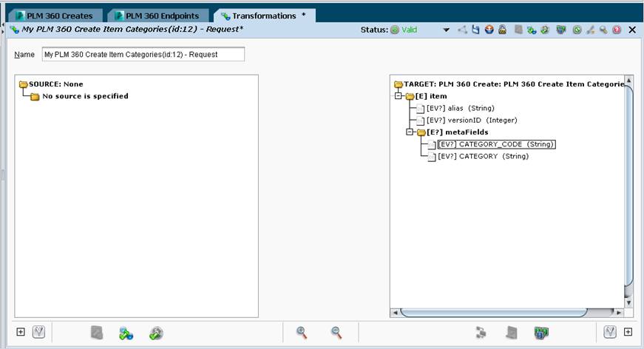Image resolution: width=644 pixels, height=349 pixels.
Task: Select the CATEGORY (String) target field
Action: pyautogui.click(x=483, y=157)
